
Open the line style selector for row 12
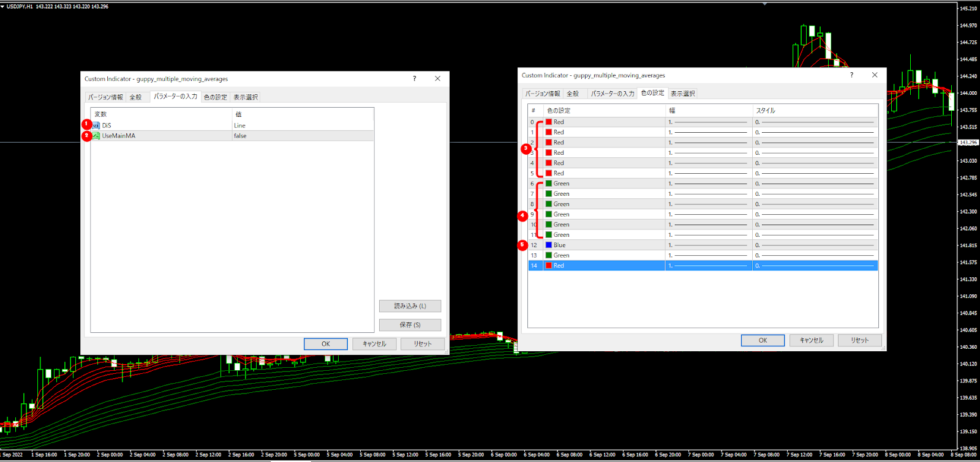click(815, 245)
